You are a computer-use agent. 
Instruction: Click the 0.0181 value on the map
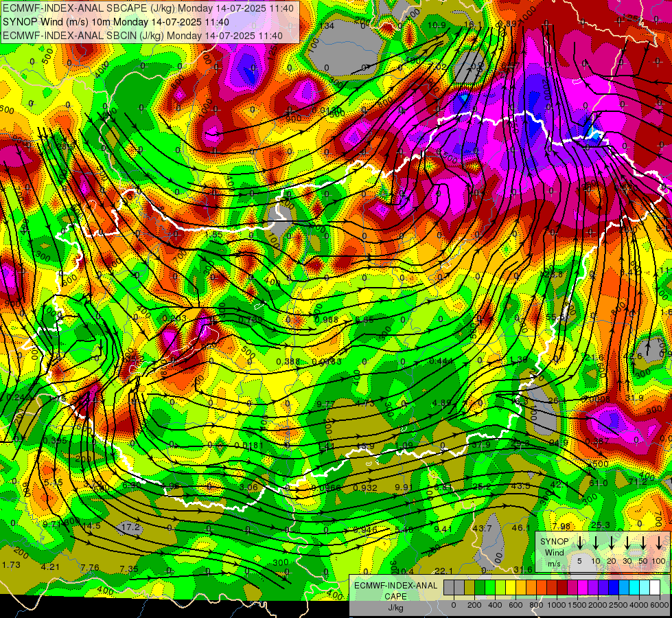[249, 445]
